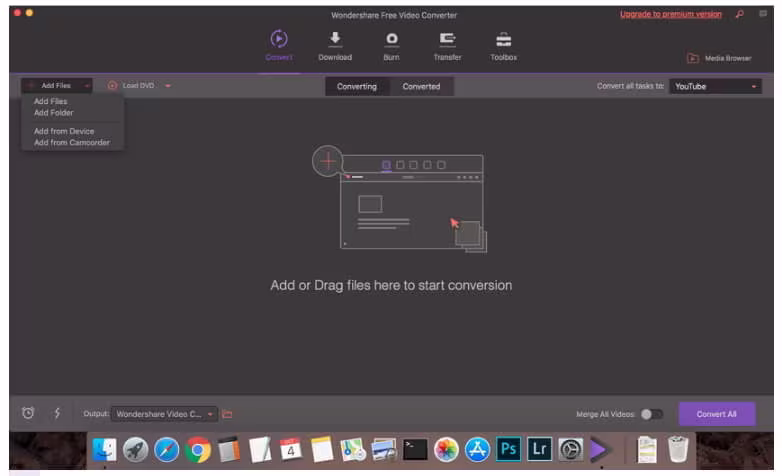The width and height of the screenshot is (782, 476).
Task: Launch Safari from the dock
Action: [x=167, y=450]
